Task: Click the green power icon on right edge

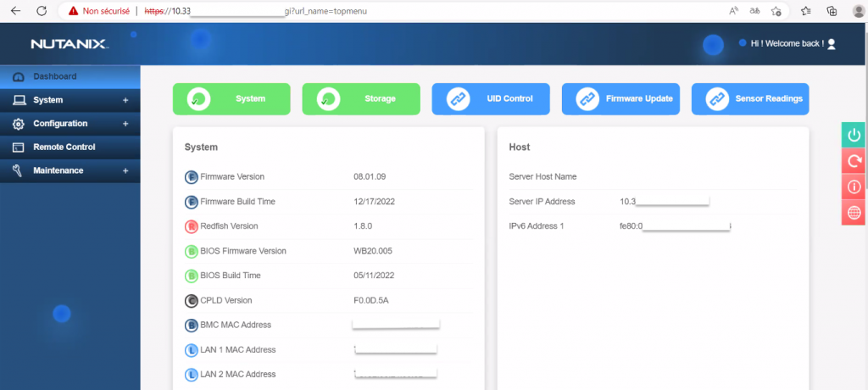Action: [854, 135]
